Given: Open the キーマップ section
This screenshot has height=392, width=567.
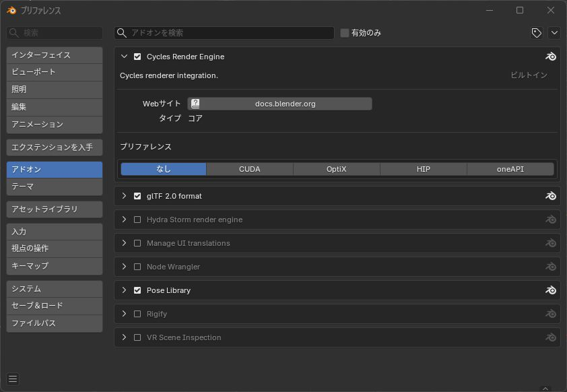Looking at the screenshot, I should pos(55,266).
